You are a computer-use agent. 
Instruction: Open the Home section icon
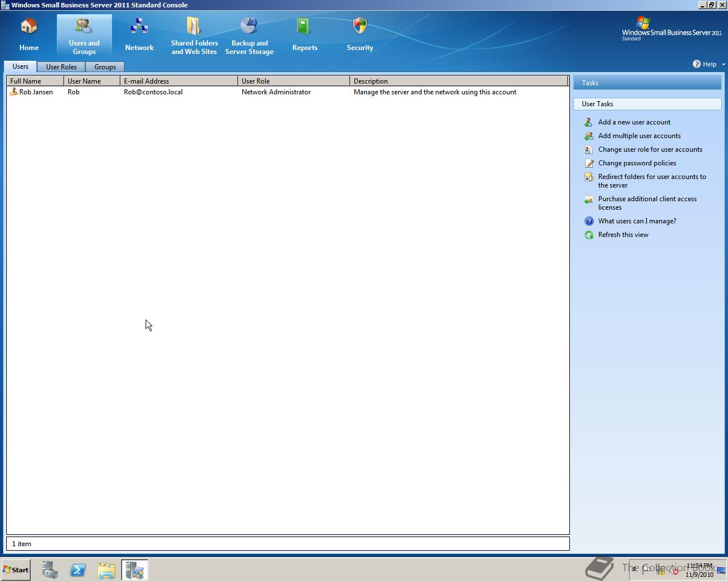click(29, 26)
